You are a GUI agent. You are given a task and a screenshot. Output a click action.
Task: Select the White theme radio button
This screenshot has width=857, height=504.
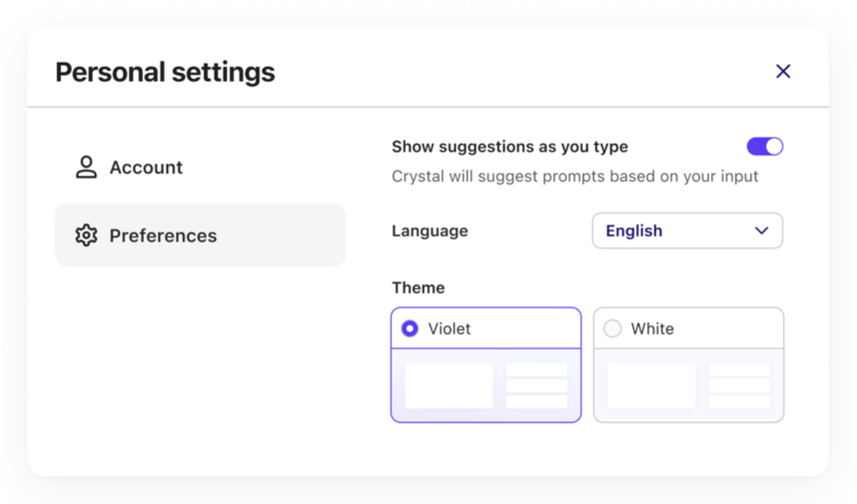pos(613,328)
